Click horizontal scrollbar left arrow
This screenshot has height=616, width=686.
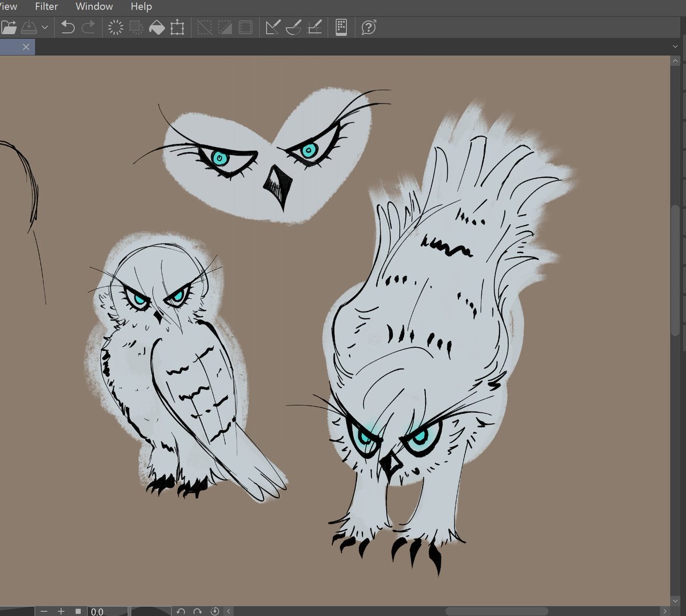point(229,611)
